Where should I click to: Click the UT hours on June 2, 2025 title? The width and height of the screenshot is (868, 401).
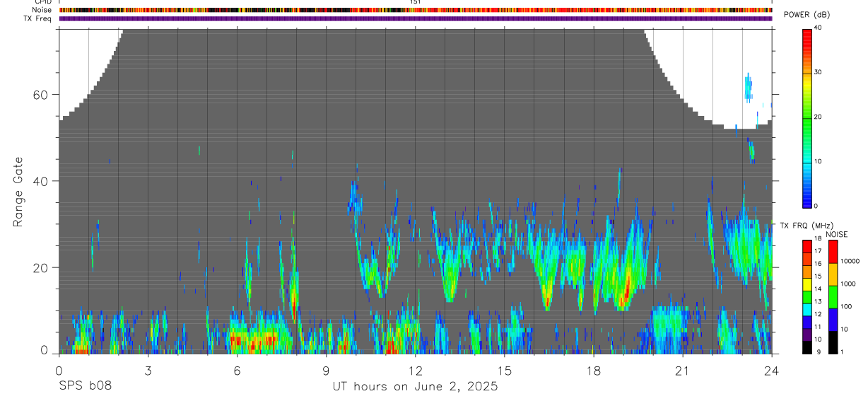(x=416, y=386)
